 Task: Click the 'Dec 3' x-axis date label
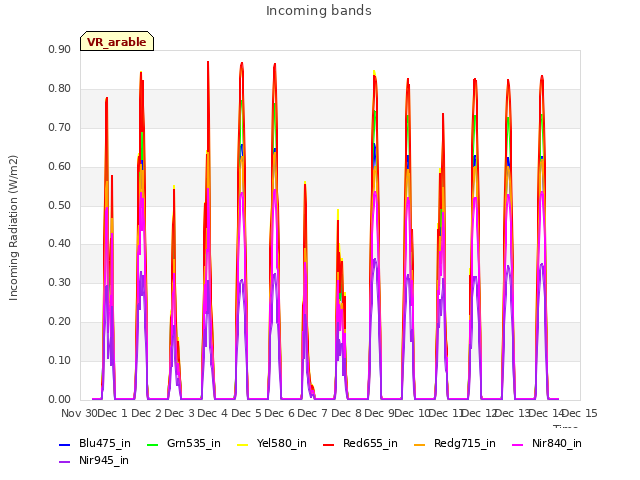(x=180, y=413)
